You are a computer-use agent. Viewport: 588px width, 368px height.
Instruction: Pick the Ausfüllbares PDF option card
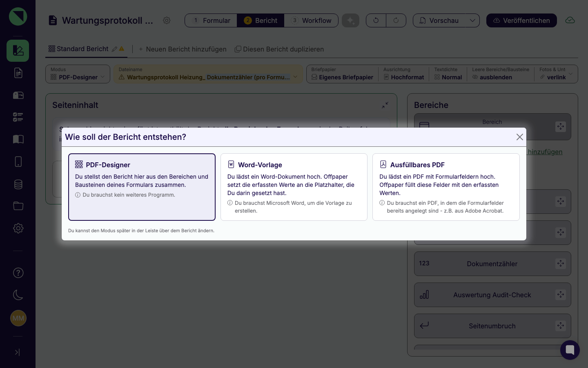pyautogui.click(x=446, y=187)
